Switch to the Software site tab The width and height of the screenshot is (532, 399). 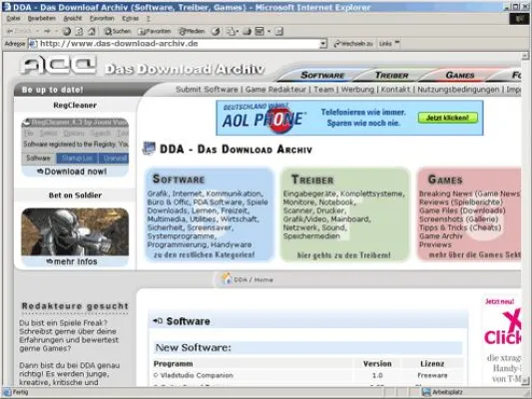pyautogui.click(x=322, y=75)
